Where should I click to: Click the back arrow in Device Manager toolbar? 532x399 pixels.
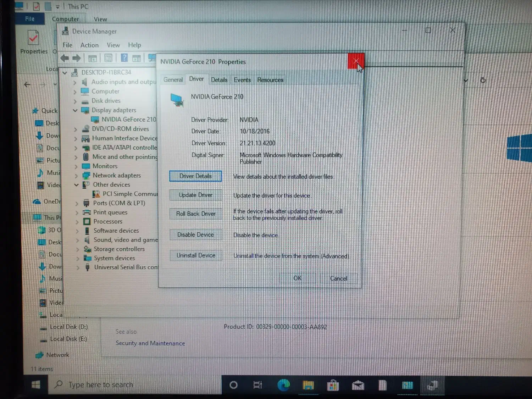tap(65, 58)
